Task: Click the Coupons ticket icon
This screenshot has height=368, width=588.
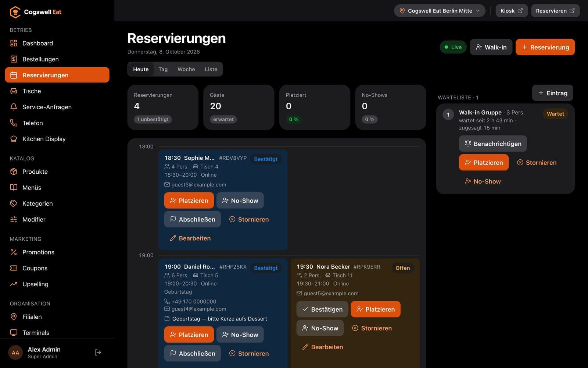Action: coord(14,268)
